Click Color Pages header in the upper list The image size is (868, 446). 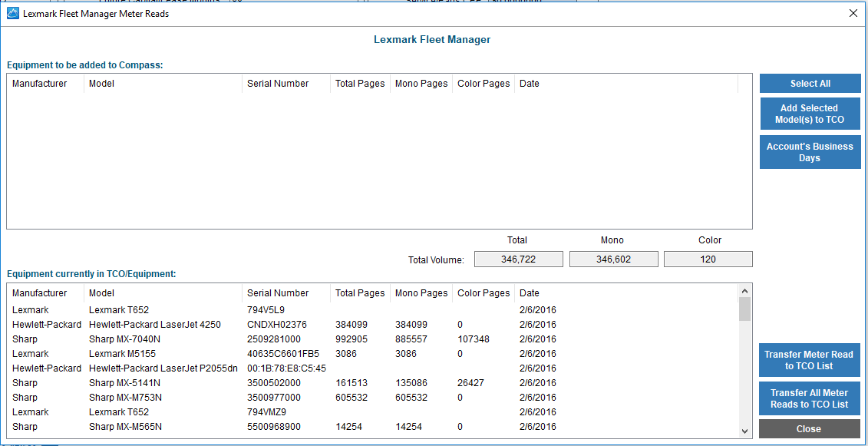tap(484, 84)
